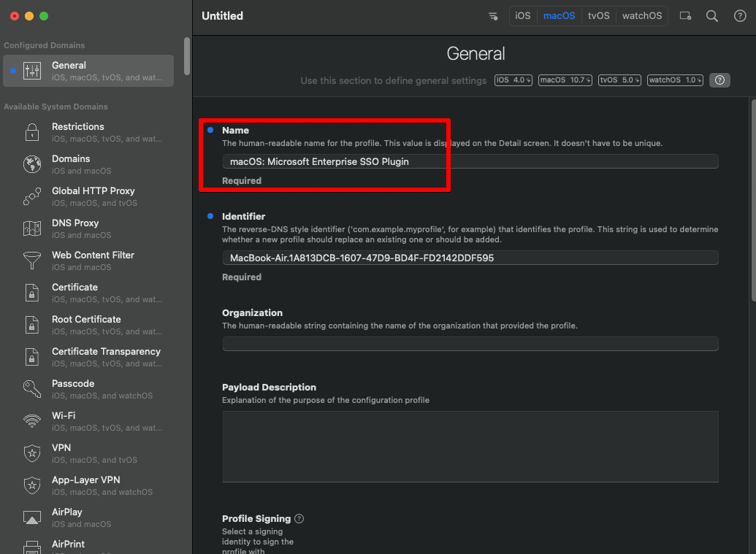Click the main panel vertical scrollbar
Image resolution: width=756 pixels, height=554 pixels.
tap(753, 201)
